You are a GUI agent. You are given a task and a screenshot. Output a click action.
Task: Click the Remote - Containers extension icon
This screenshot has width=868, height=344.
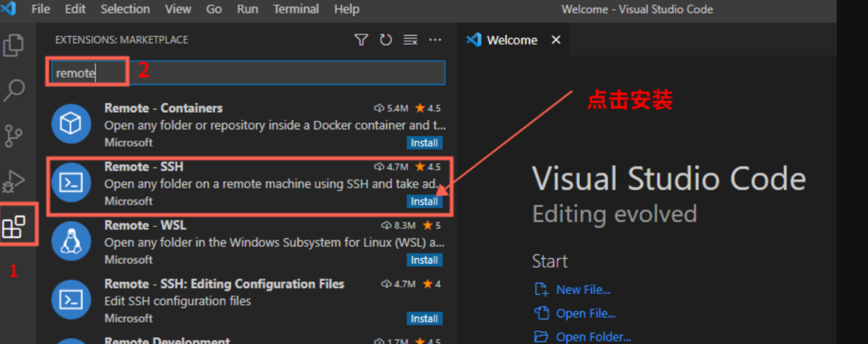click(x=71, y=124)
